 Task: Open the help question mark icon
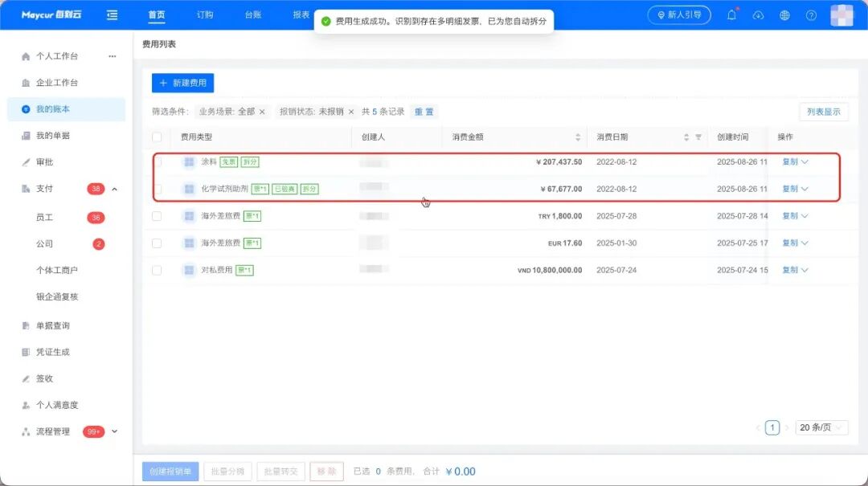811,15
